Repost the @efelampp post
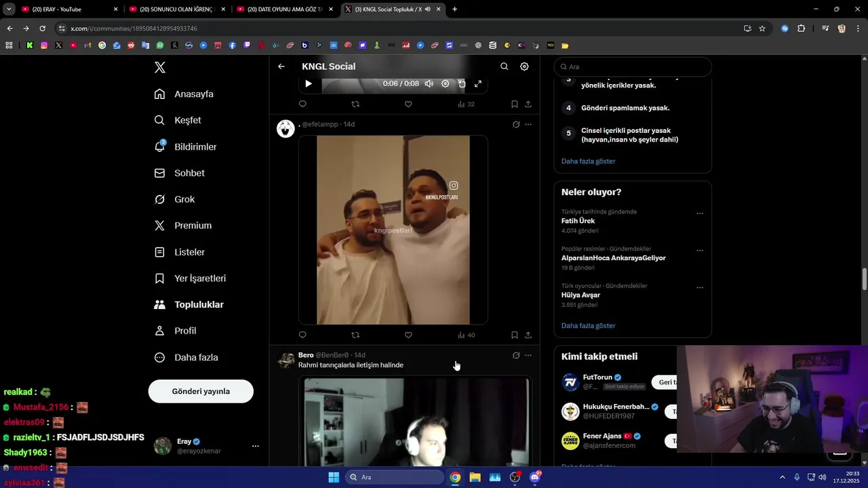Viewport: 868px width, 488px height. [x=355, y=335]
